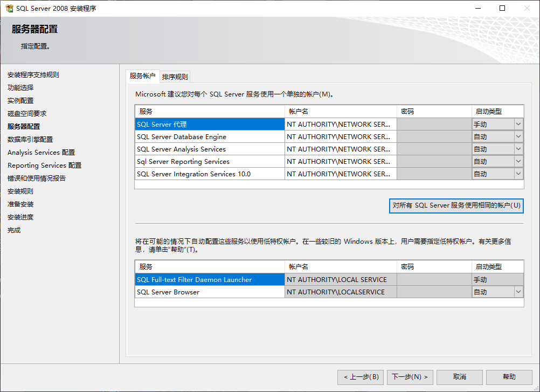Click 服务器配置 step in sidebar
The width and height of the screenshot is (540, 392).
[x=23, y=126]
